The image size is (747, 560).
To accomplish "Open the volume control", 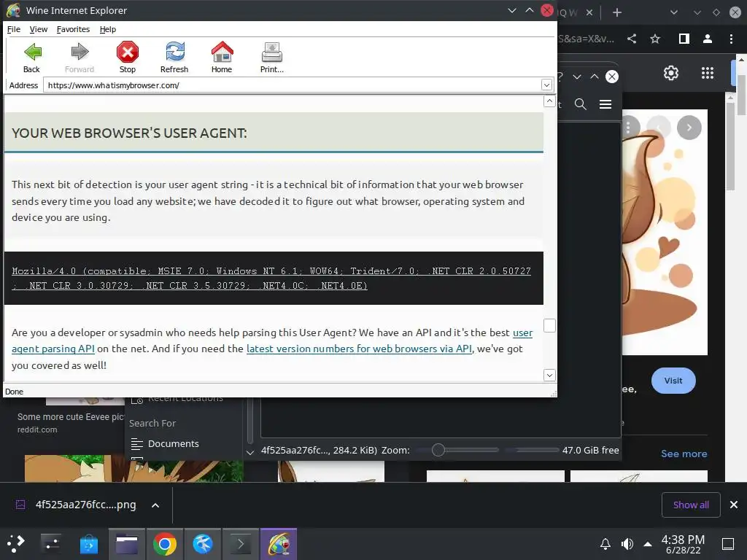I will [x=627, y=544].
